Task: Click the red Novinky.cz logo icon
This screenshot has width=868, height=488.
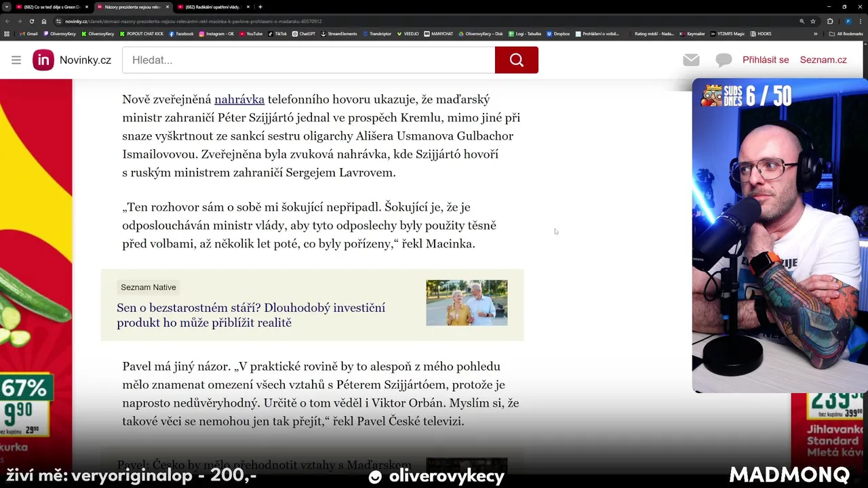Action: pyautogui.click(x=43, y=60)
